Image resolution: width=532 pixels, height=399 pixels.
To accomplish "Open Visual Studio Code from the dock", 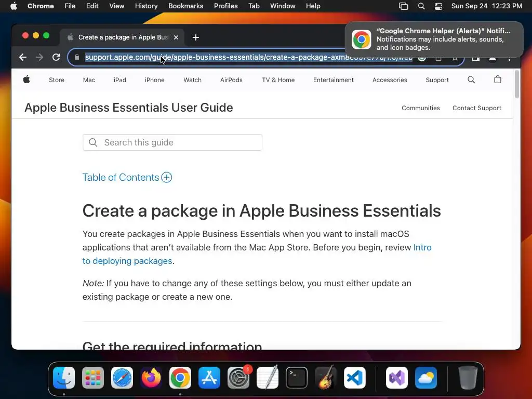I will pos(355,378).
